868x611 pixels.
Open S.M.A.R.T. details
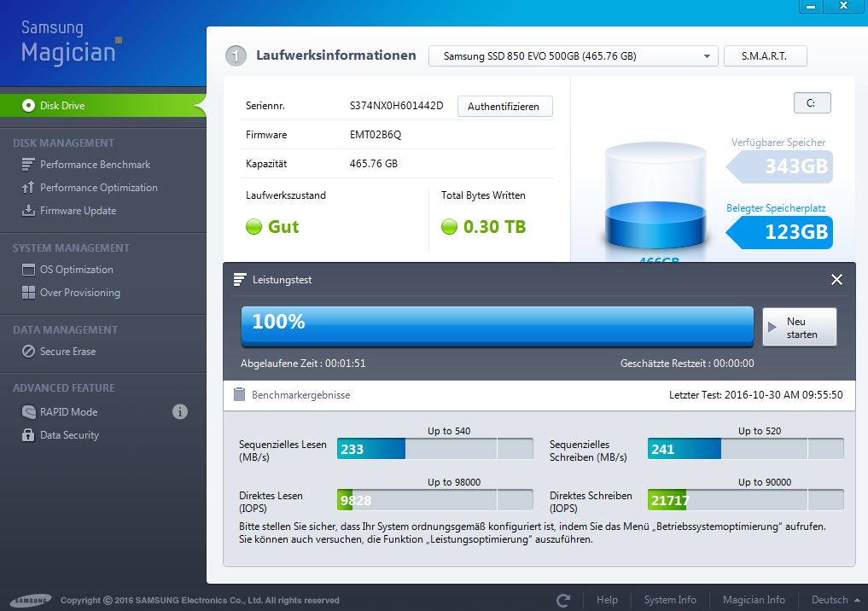pyautogui.click(x=765, y=56)
